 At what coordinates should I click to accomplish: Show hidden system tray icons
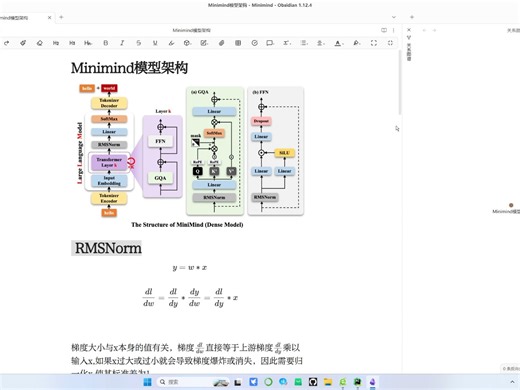[x=512, y=382]
